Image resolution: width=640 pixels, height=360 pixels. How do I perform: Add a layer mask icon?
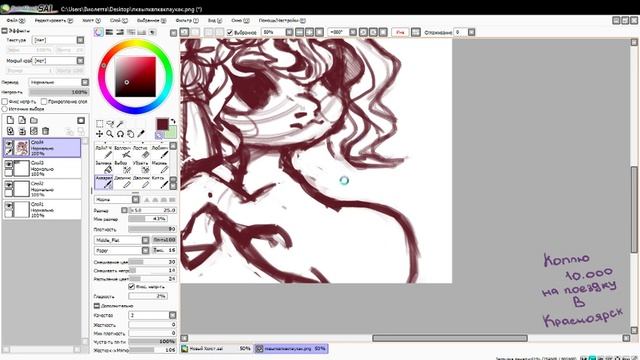(81, 120)
